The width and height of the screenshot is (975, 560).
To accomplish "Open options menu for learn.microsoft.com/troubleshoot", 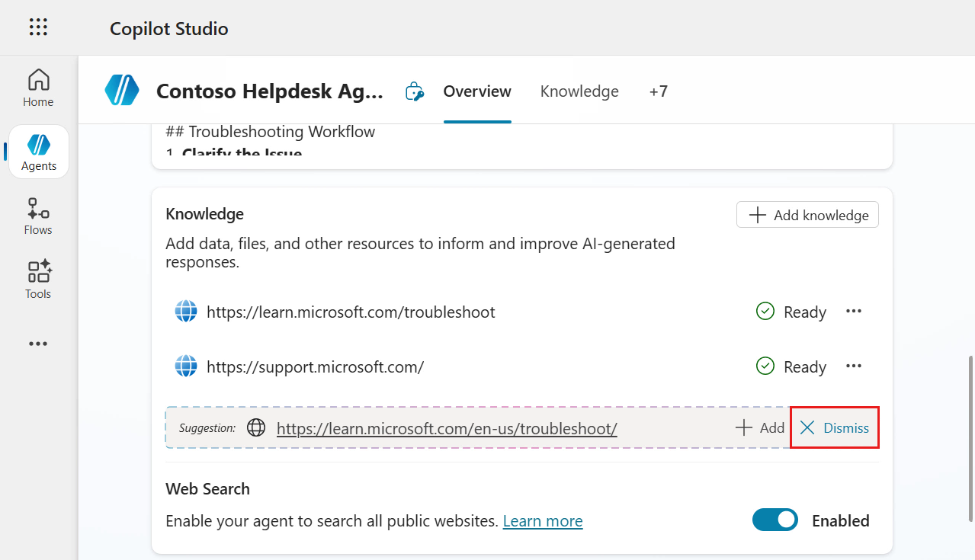I will (x=854, y=312).
